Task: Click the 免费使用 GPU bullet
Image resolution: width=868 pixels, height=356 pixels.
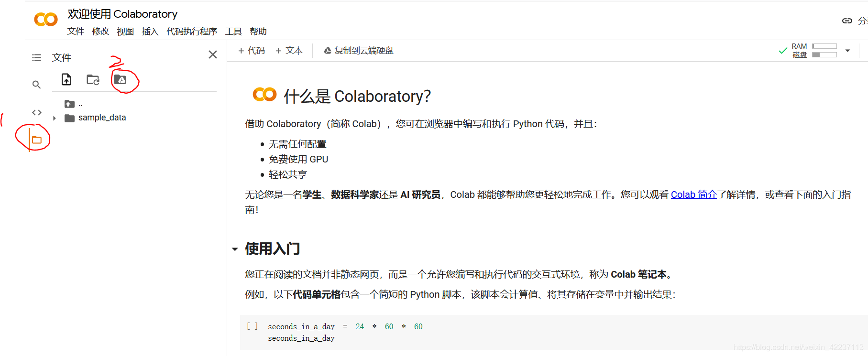Action: [x=298, y=159]
